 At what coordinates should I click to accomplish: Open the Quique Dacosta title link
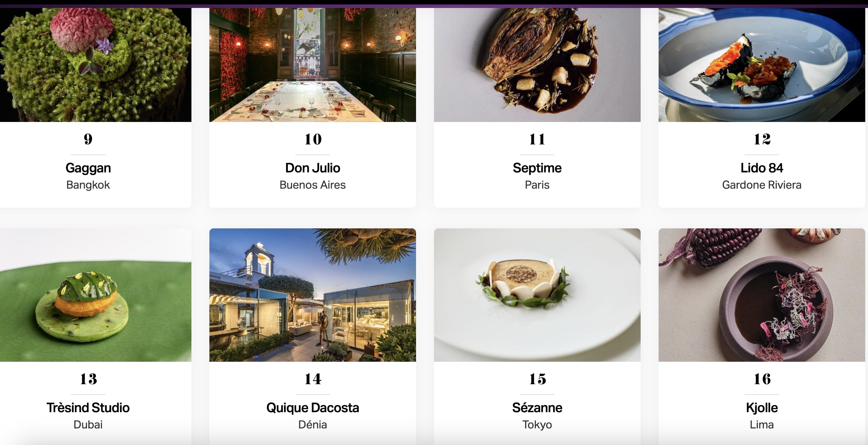(x=313, y=408)
